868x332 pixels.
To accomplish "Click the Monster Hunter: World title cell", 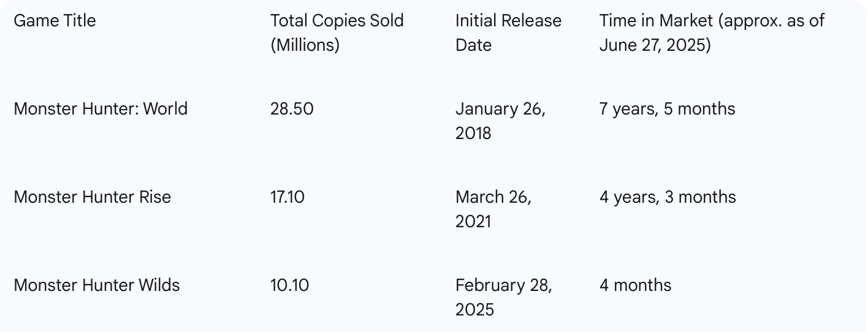I will (x=101, y=109).
